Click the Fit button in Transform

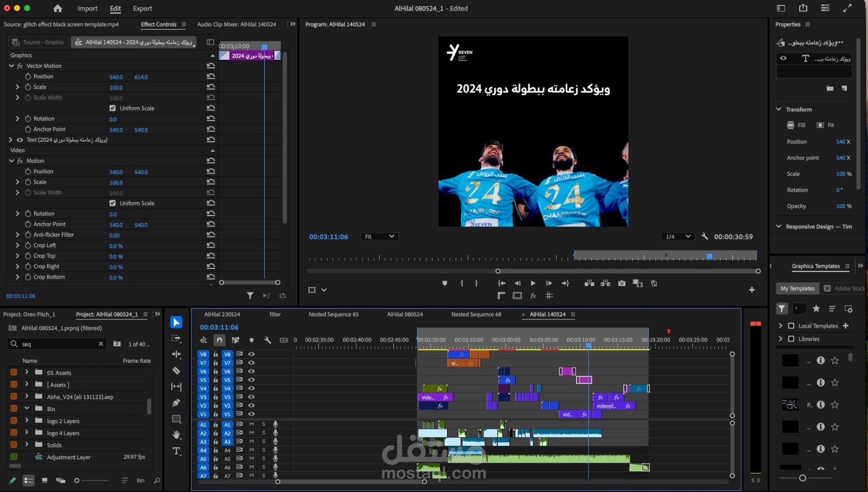click(x=825, y=125)
